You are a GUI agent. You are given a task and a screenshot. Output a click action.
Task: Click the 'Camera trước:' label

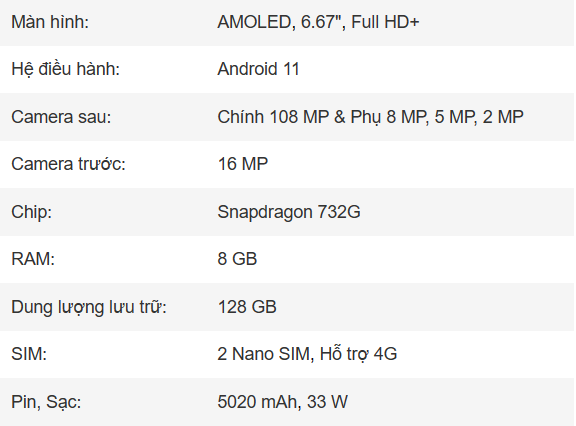click(68, 164)
